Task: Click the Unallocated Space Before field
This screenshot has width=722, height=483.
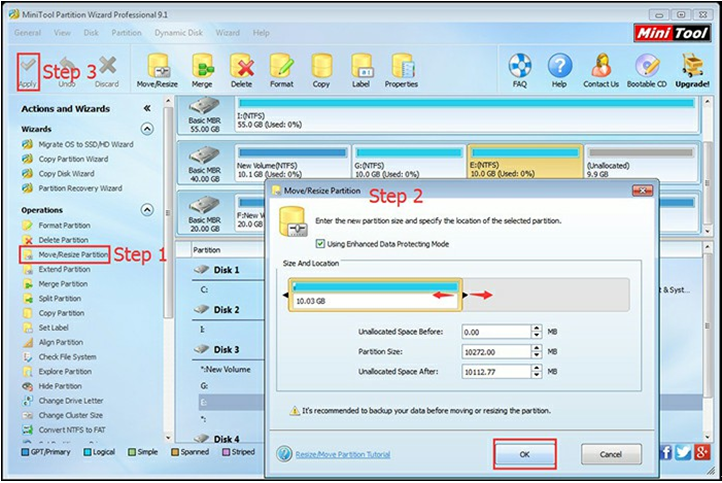Action: pos(496,332)
